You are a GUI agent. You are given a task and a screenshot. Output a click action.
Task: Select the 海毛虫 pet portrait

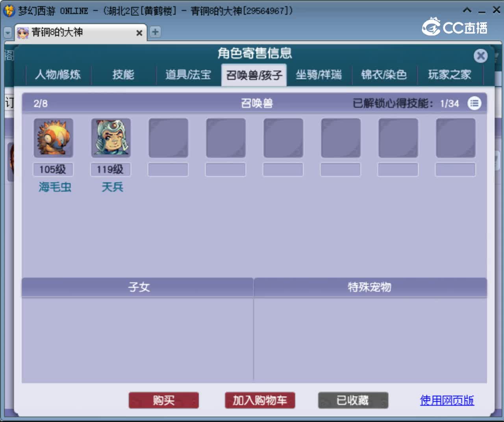tap(53, 138)
